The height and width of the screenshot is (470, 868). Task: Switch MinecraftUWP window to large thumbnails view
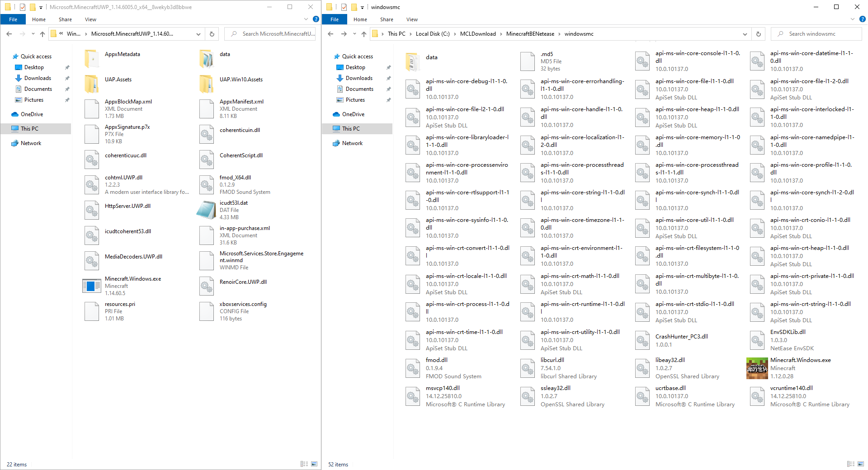(x=314, y=464)
